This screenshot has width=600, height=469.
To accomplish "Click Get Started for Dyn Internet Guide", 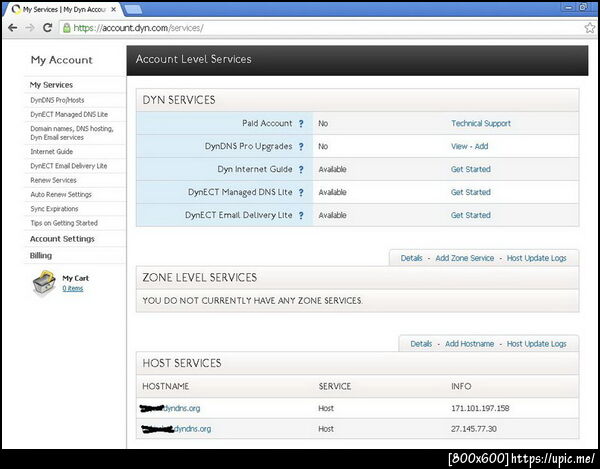I will click(471, 169).
